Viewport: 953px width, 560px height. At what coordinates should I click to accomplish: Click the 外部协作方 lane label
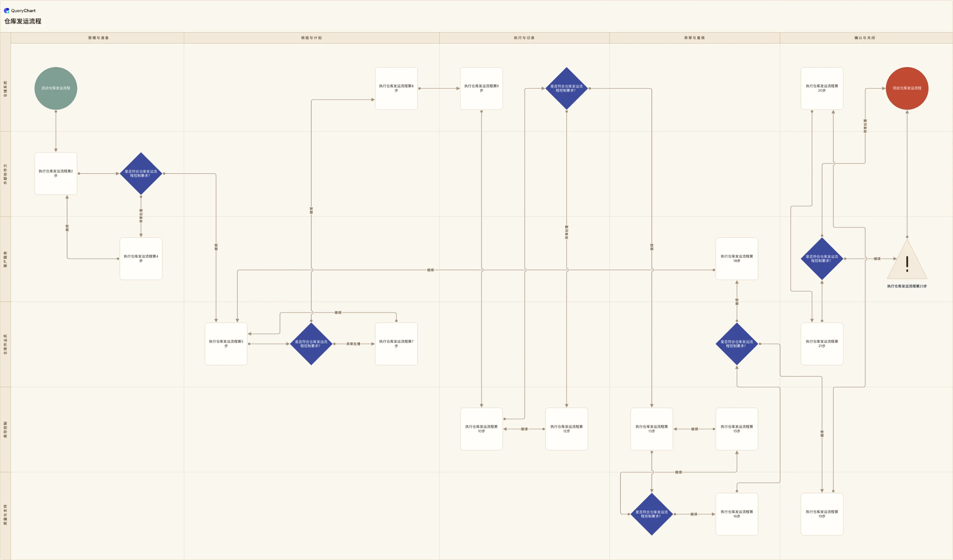5,174
